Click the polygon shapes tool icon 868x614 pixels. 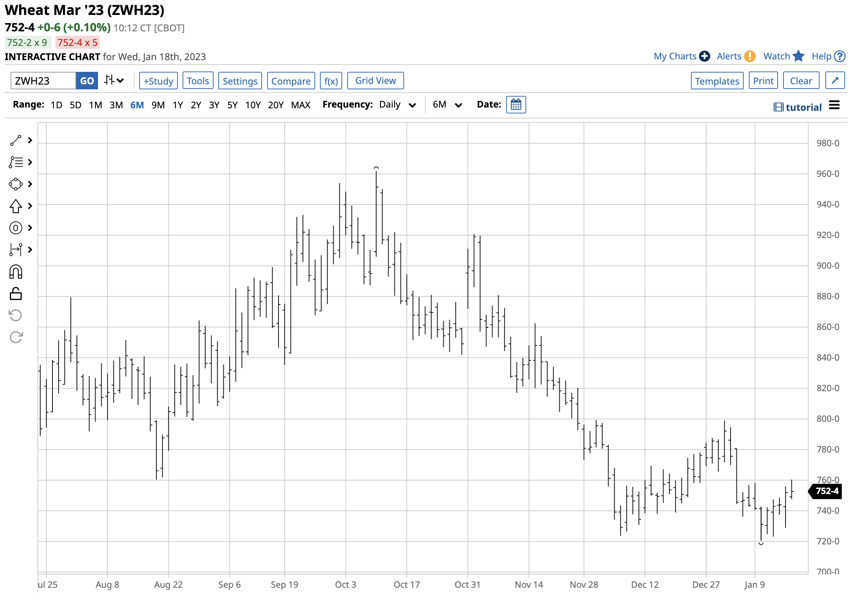click(16, 184)
